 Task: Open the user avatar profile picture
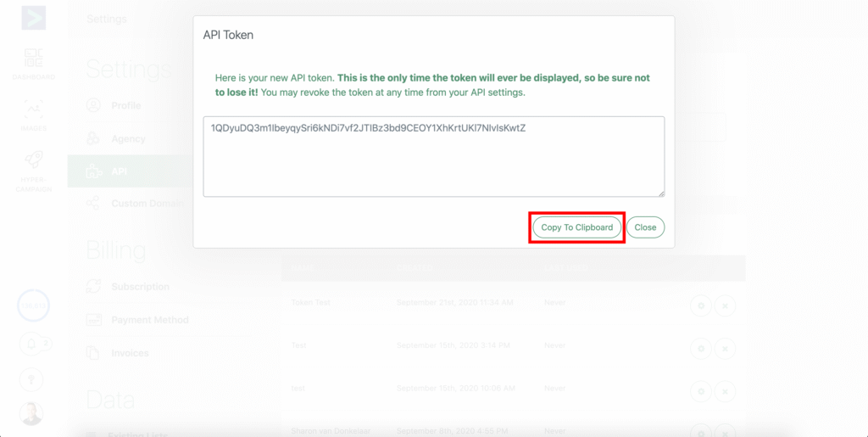[31, 413]
